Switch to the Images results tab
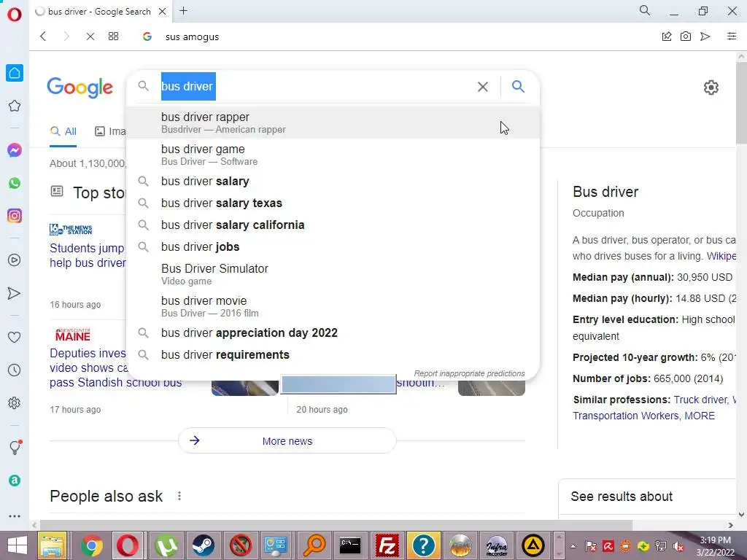Viewport: 747px width, 560px height. pos(111,131)
